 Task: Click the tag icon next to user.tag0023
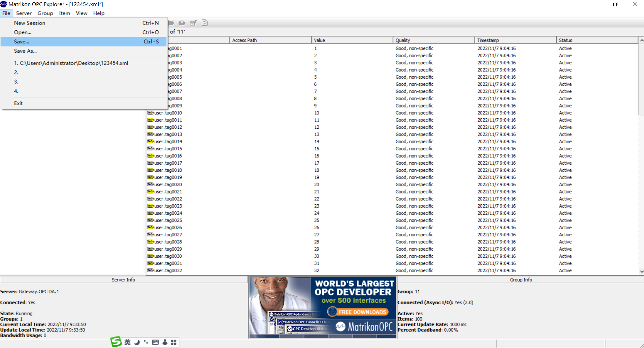[150, 206]
